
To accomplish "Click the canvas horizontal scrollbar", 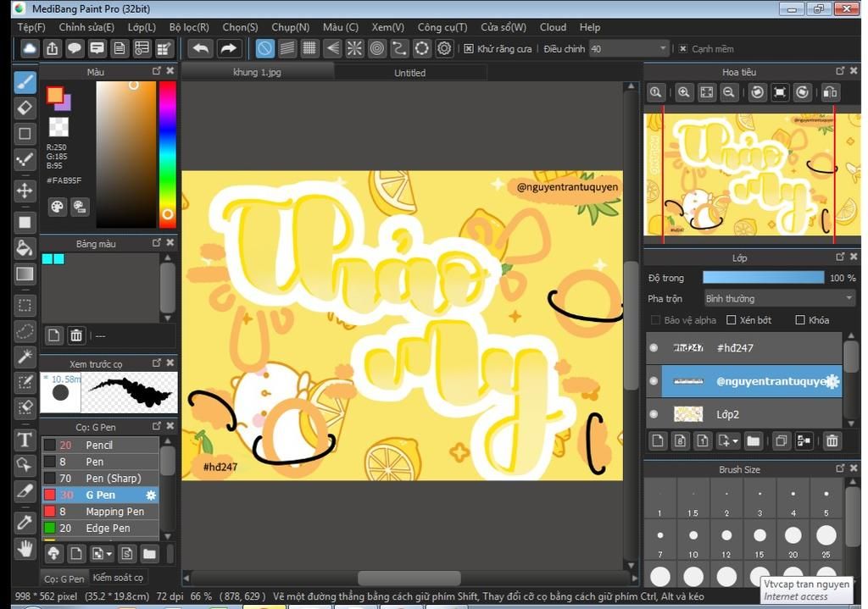I will tap(409, 579).
